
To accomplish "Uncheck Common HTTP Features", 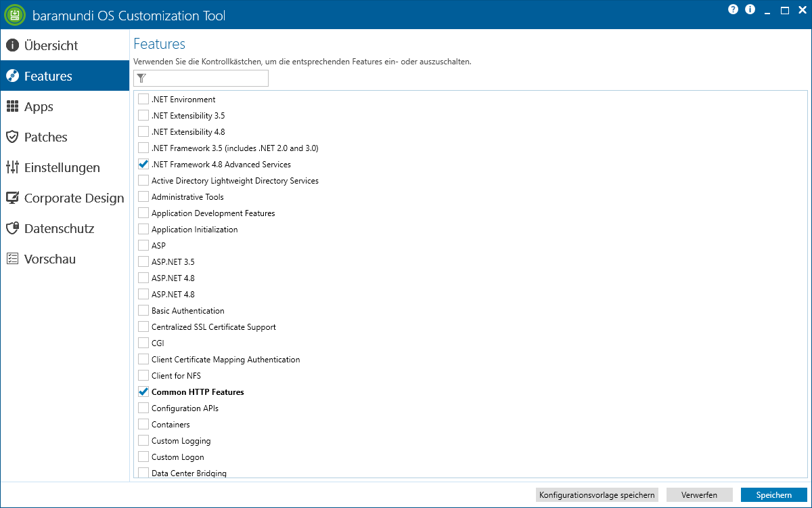I will 143,391.
